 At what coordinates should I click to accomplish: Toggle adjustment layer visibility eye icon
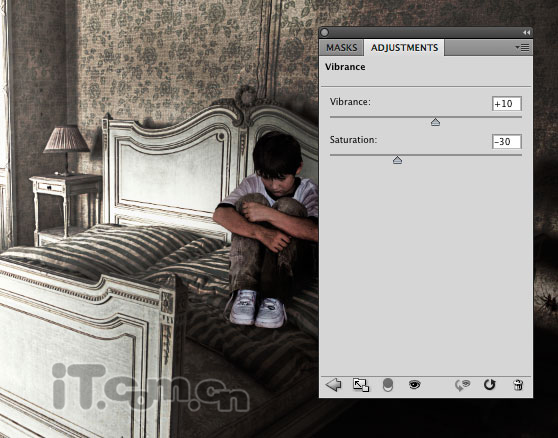(415, 385)
